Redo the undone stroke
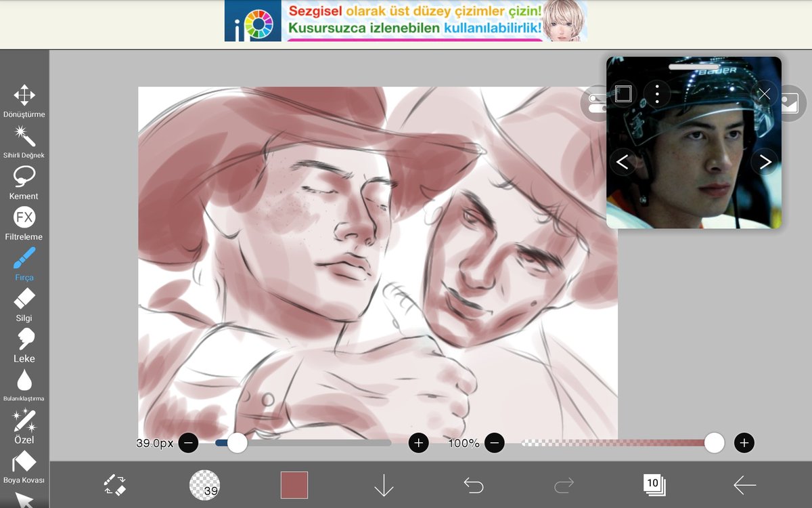 (564, 485)
